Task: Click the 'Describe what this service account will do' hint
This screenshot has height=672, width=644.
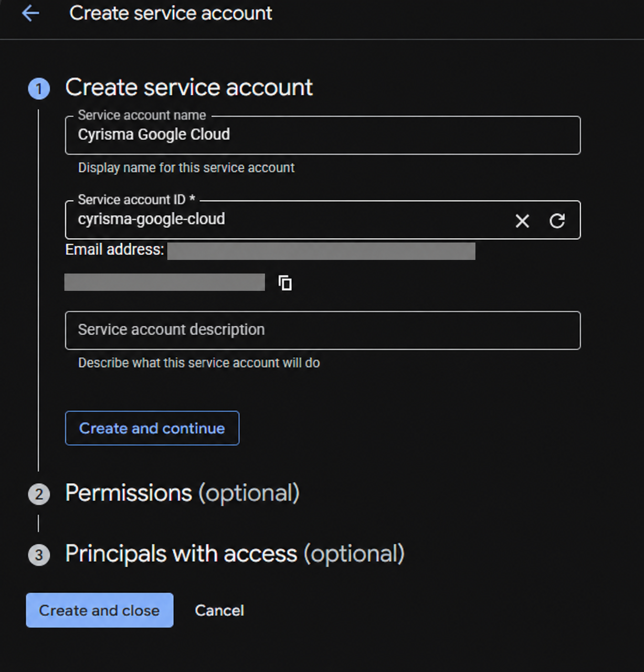Action: tap(199, 363)
